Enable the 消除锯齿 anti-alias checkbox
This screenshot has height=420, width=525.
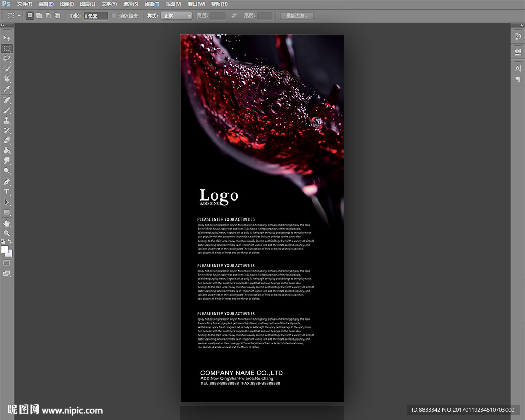[x=114, y=16]
